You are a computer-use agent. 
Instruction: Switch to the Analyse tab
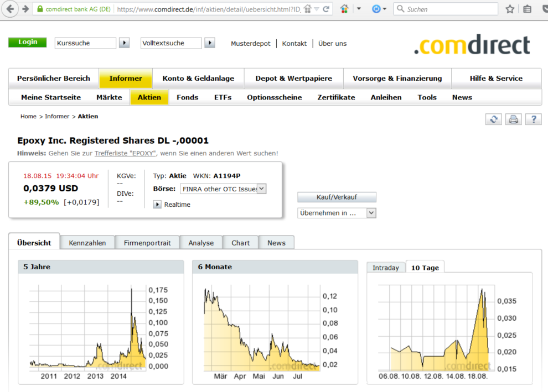pyautogui.click(x=201, y=243)
